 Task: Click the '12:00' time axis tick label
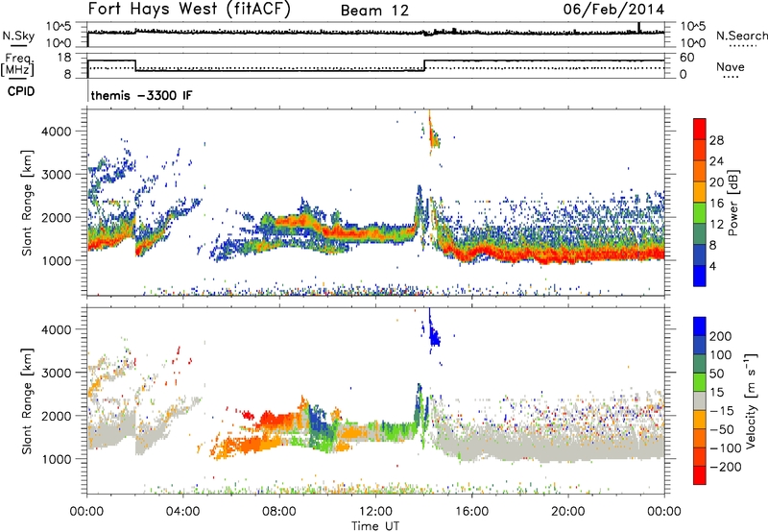(375, 512)
